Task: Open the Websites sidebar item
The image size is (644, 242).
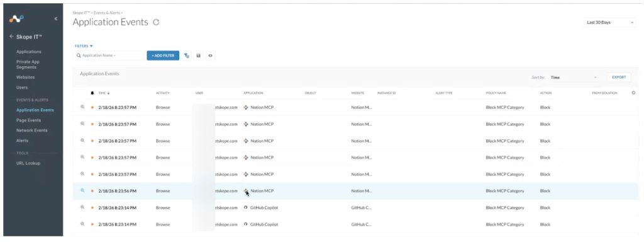Action: (x=25, y=78)
